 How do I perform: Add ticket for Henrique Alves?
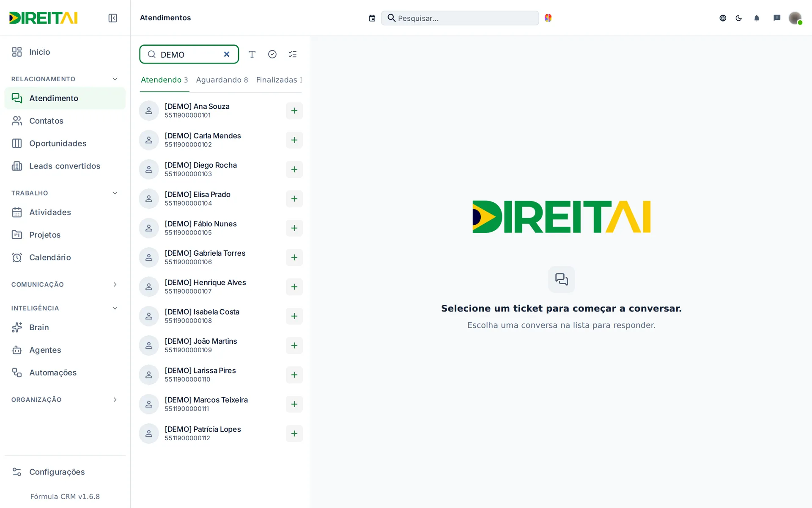coord(294,287)
